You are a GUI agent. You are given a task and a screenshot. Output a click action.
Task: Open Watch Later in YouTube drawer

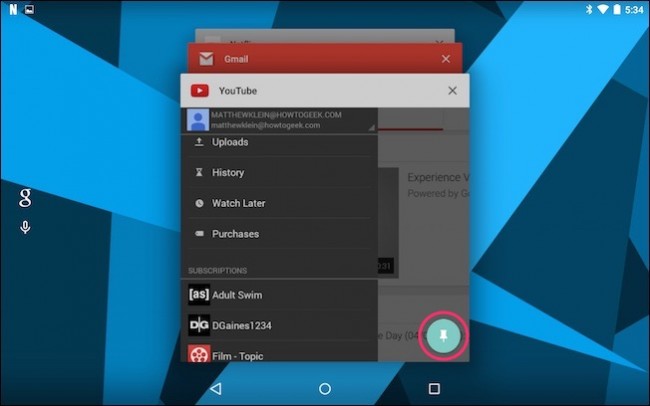279,203
